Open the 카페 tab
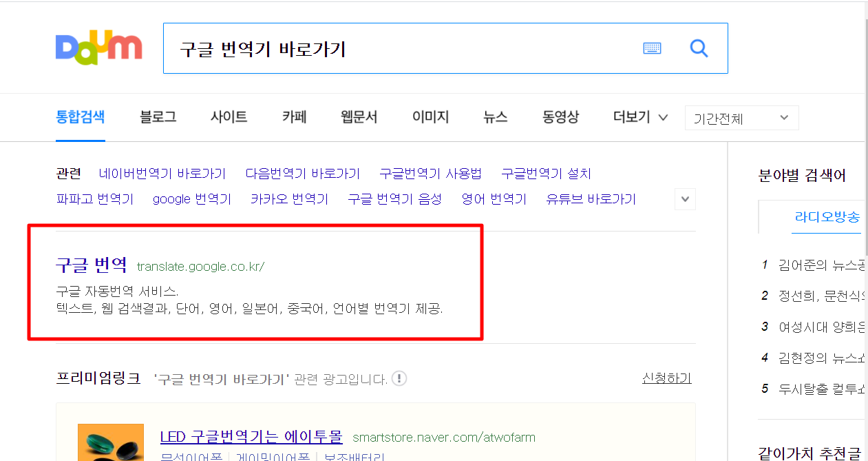This screenshot has width=868, height=461. [294, 117]
